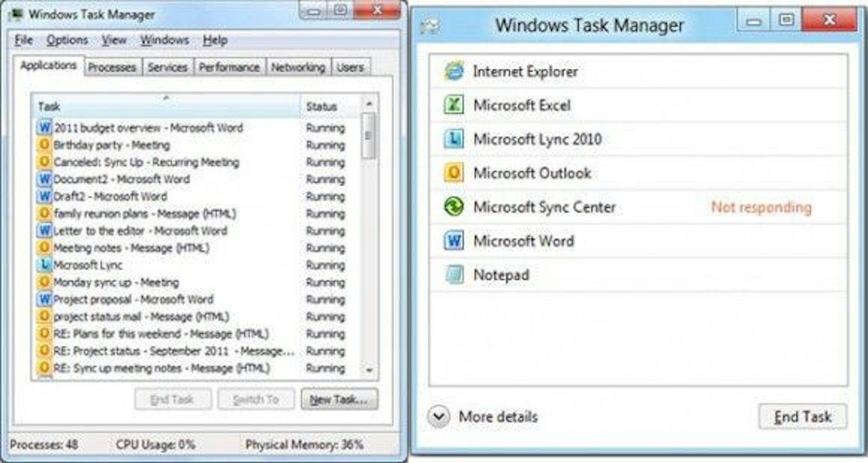The image size is (868, 463).
Task: Click the Outlook icon beside Birthday party - Meeting
Action: (x=44, y=145)
